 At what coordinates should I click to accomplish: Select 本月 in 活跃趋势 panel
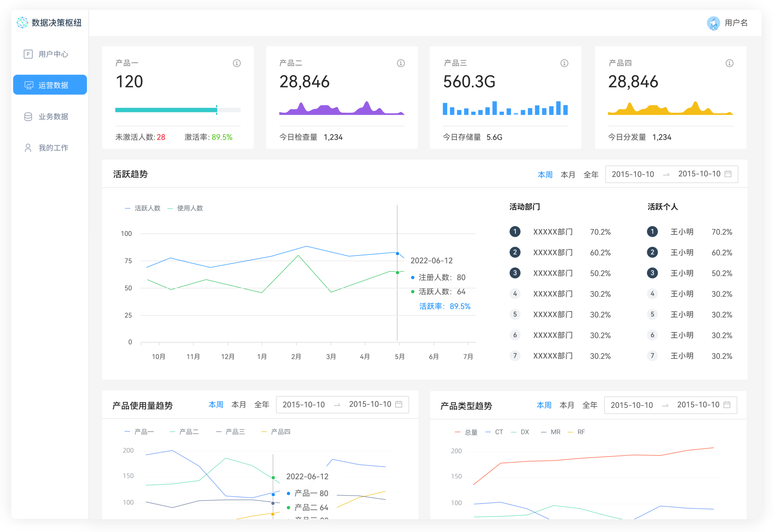[x=568, y=175]
